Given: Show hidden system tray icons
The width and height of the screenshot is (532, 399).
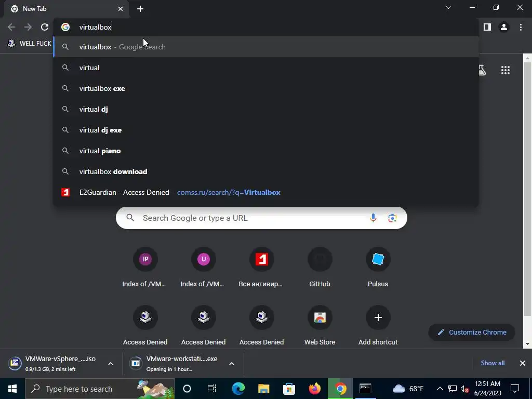Looking at the screenshot, I should point(440,389).
